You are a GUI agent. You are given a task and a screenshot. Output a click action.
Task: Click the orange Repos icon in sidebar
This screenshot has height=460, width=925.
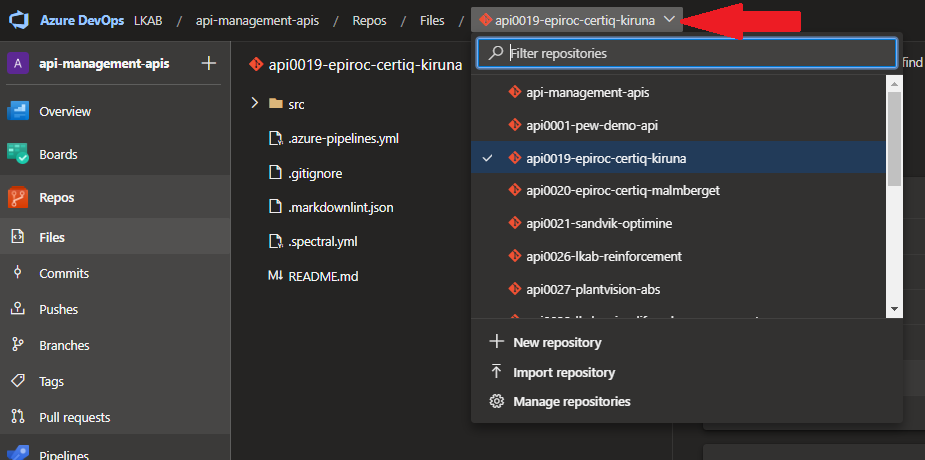point(18,198)
